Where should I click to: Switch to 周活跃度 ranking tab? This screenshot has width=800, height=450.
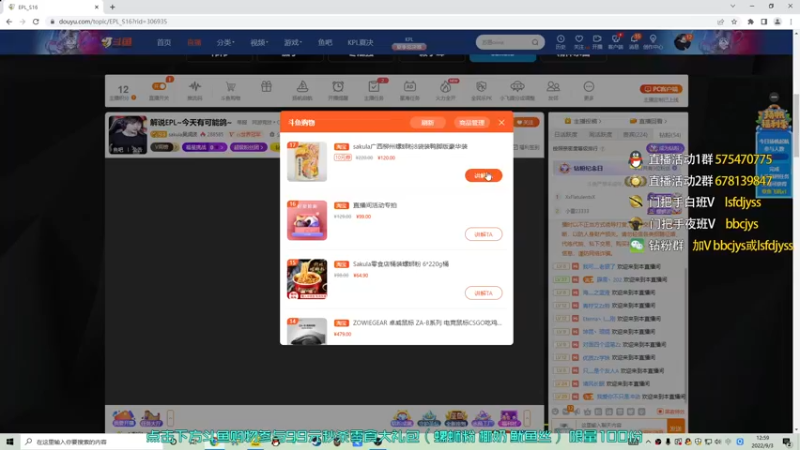pos(600,135)
